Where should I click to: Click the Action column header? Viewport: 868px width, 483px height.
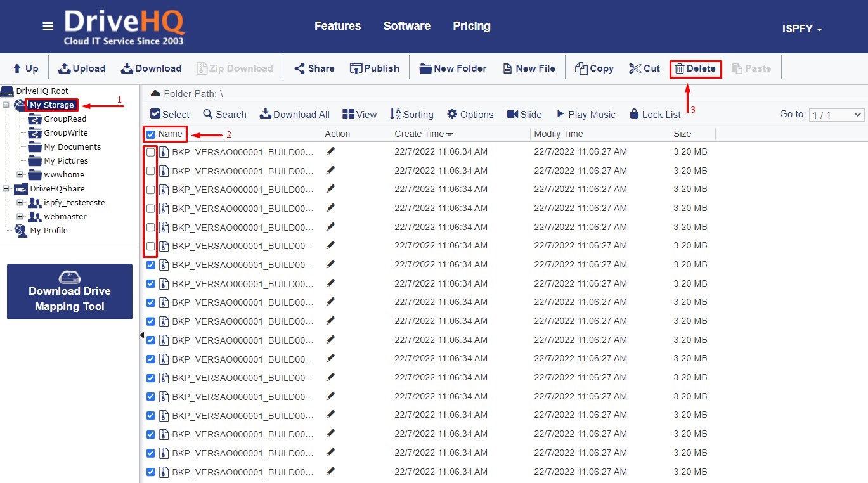point(337,134)
